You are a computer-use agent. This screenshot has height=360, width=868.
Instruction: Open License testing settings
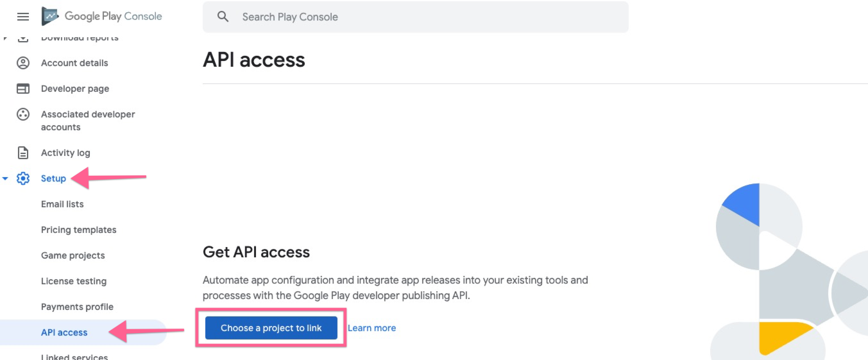point(73,281)
